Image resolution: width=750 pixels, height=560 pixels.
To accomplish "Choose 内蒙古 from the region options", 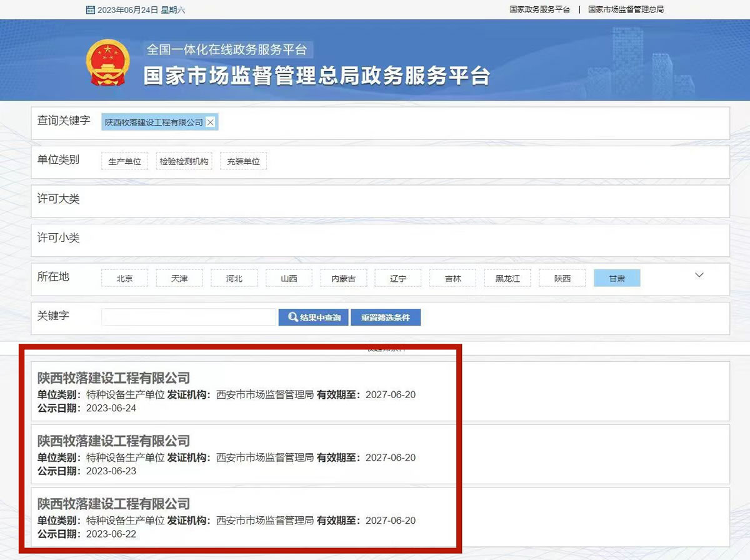I will pos(343,279).
